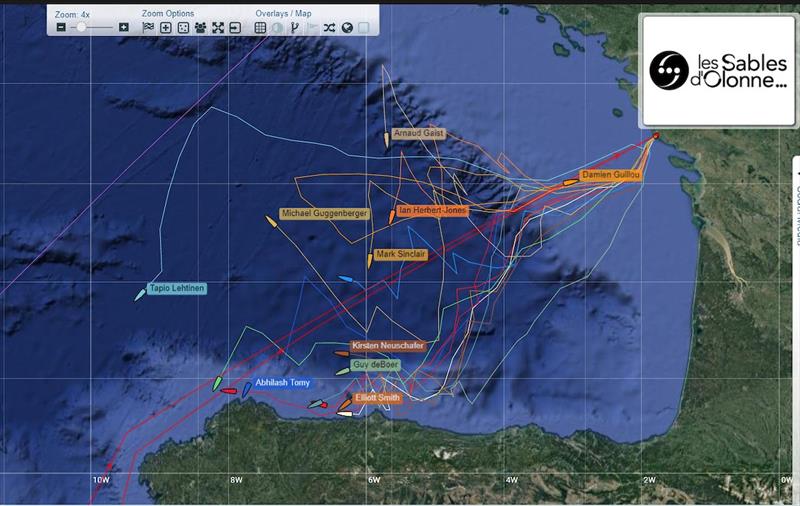This screenshot has width=800, height=506.
Task: Click the fit-to-screen expand arrows icon
Action: tap(217, 28)
